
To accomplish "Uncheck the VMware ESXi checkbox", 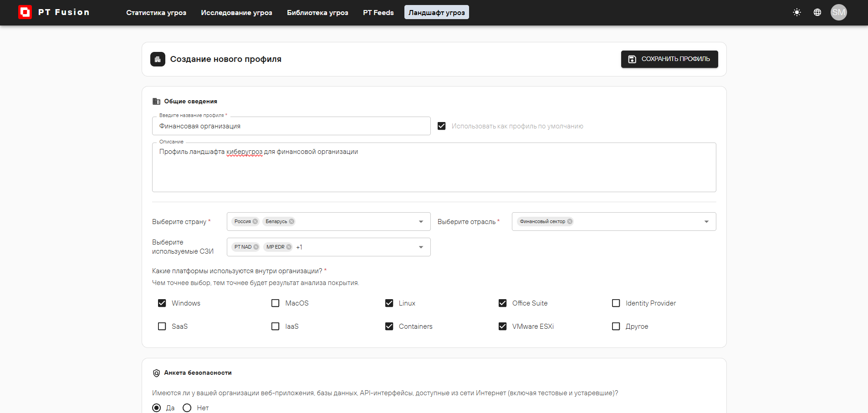I will pyautogui.click(x=502, y=326).
